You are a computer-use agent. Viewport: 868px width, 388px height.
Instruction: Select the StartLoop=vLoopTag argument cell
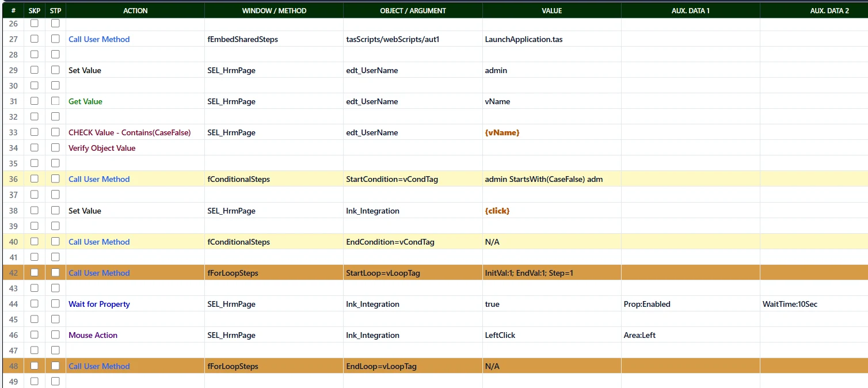point(413,273)
